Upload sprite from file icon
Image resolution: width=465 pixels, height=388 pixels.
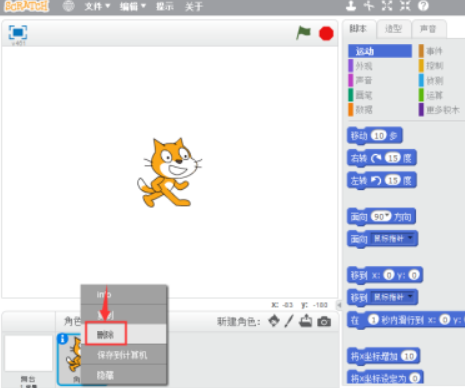pos(306,321)
